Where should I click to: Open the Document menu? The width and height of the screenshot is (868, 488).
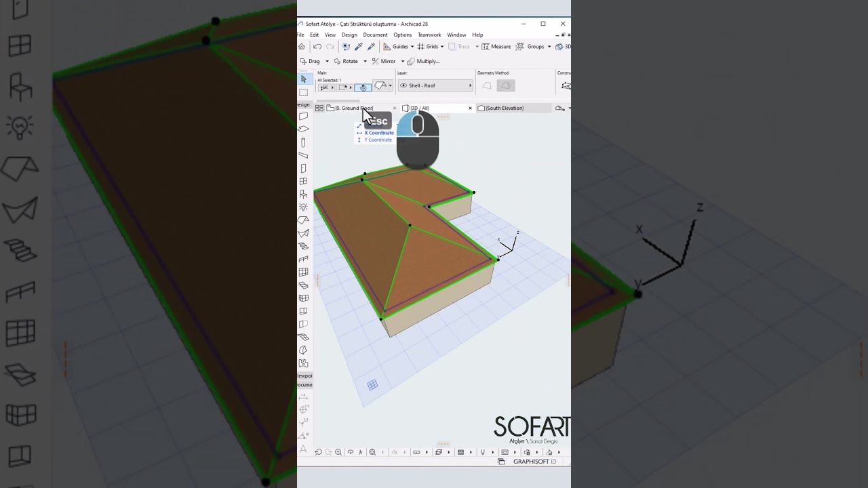(x=375, y=35)
